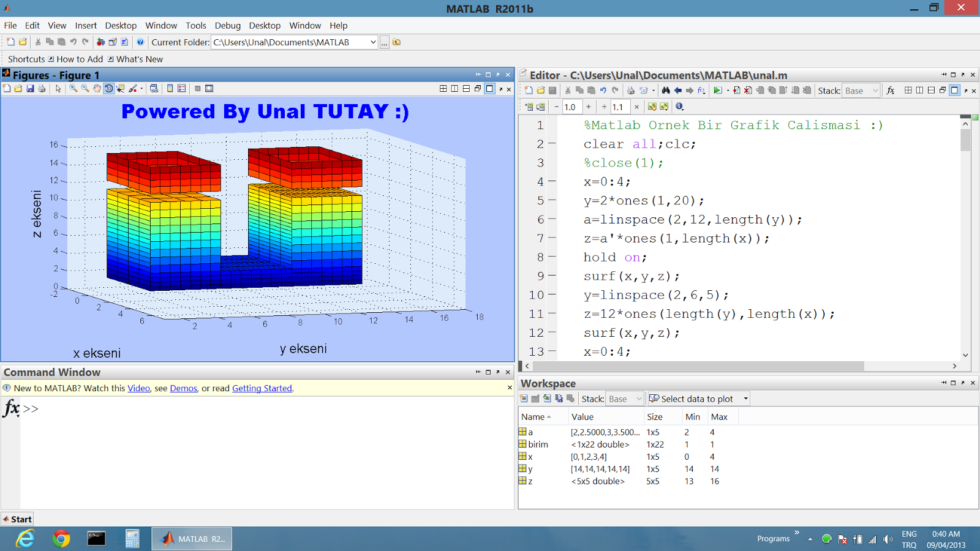980x551 pixels.
Task: Open the publish options dropdown in Editor
Action: pos(653,91)
